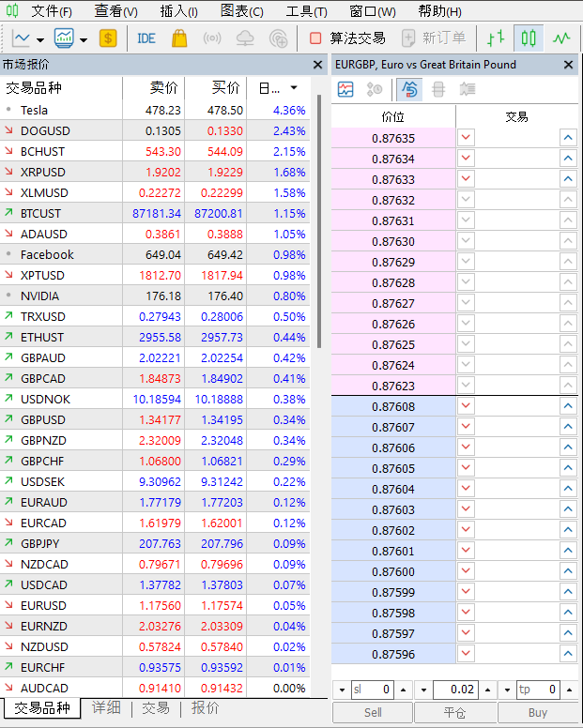Click the copy-trading signal plus icon
This screenshot has width=583, height=728.
[278, 38]
